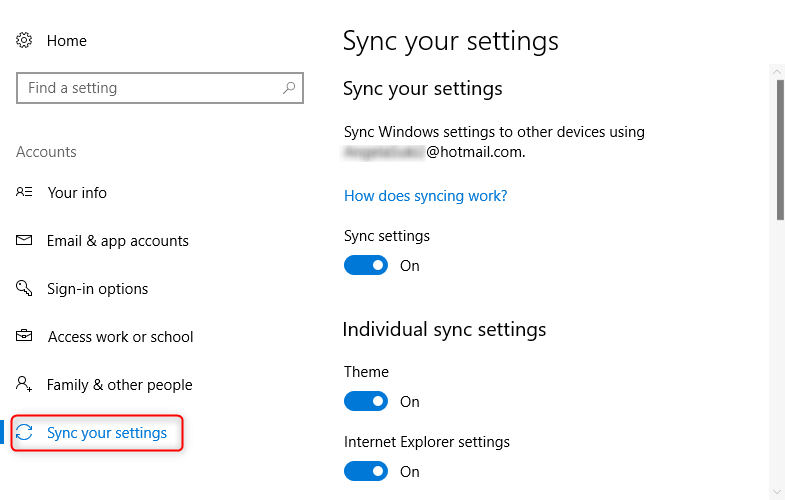Click the Theme label
The height and width of the screenshot is (500, 785).
366,372
